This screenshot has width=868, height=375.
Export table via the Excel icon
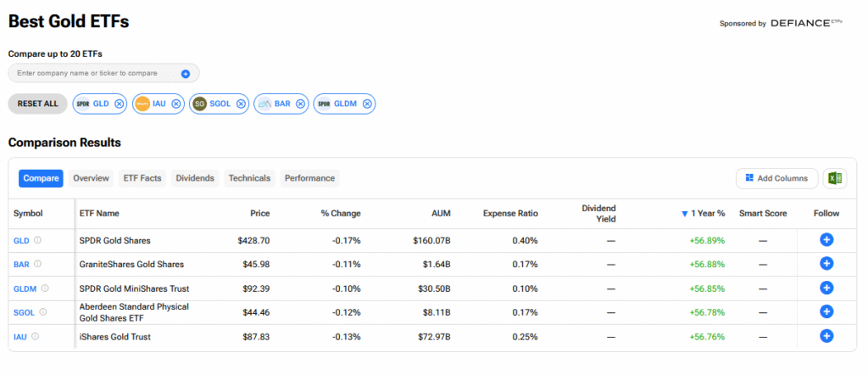click(835, 178)
